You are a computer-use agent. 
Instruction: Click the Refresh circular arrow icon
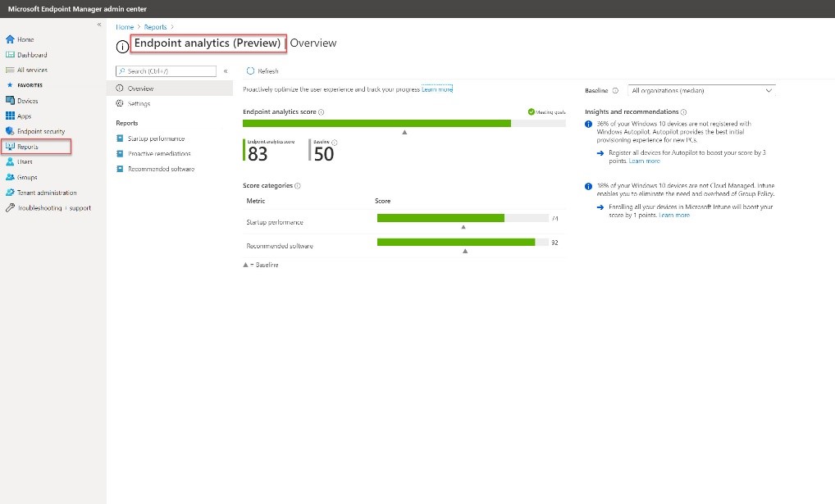pyautogui.click(x=250, y=70)
